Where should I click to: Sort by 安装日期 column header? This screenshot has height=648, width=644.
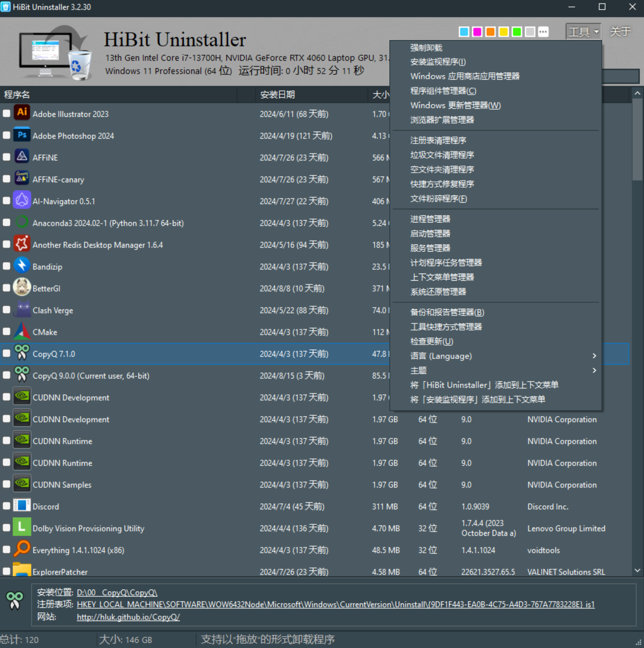tap(311, 95)
